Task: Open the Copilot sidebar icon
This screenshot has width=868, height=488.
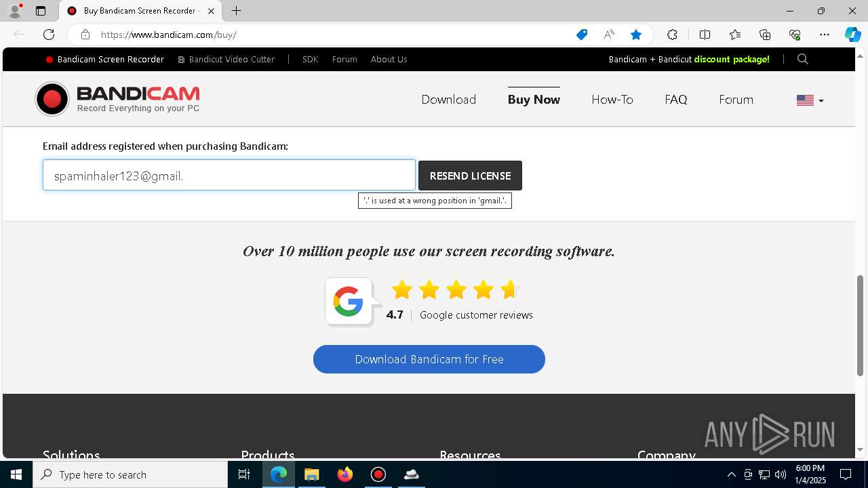Action: pyautogui.click(x=852, y=35)
